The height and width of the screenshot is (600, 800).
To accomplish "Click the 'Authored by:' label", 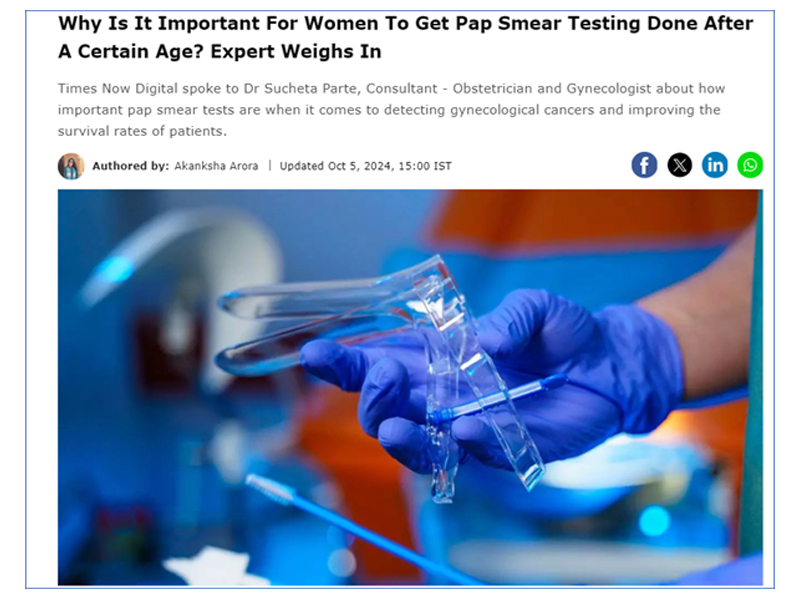I will [131, 166].
